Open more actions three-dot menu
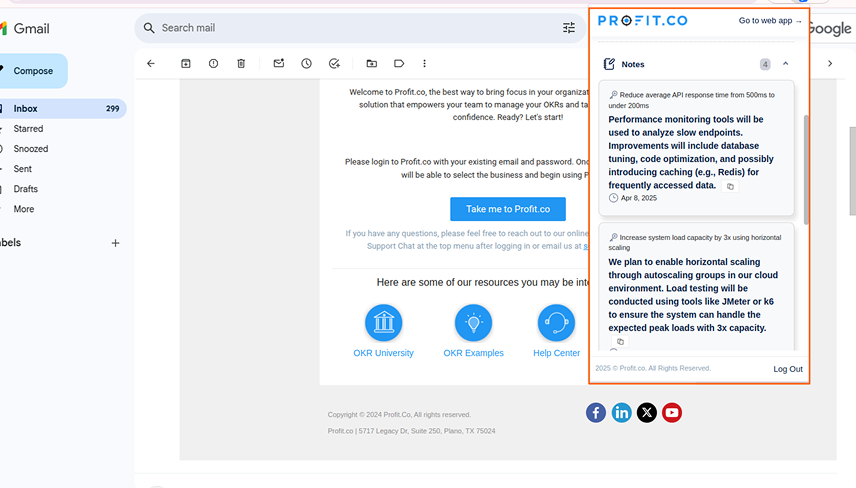 click(x=424, y=63)
